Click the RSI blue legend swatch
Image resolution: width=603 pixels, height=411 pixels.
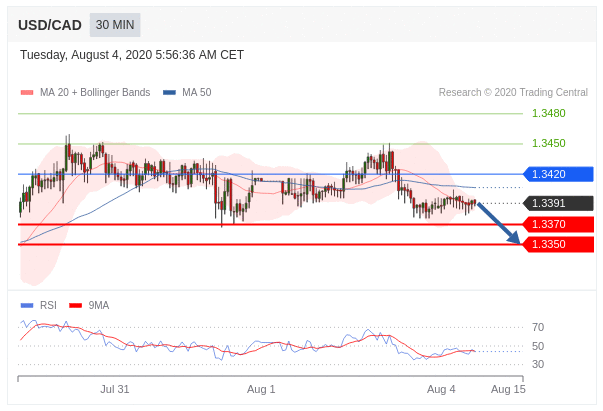pyautogui.click(x=27, y=305)
